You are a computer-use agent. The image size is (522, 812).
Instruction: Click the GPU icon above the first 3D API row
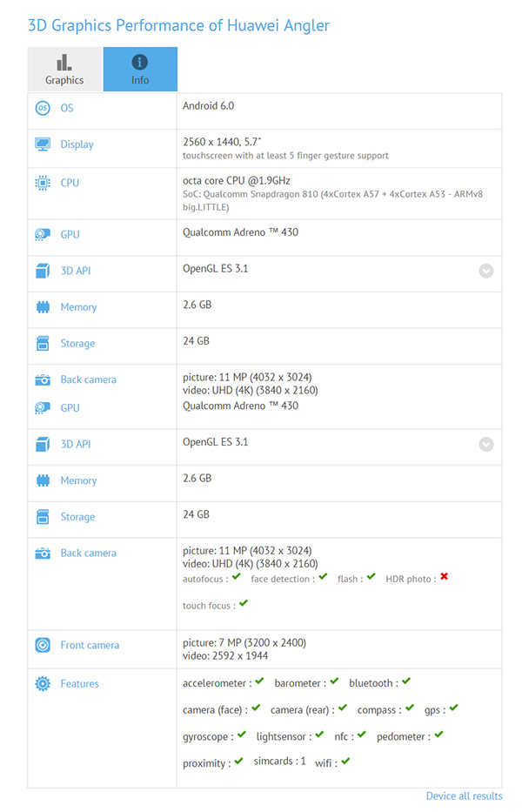43,234
